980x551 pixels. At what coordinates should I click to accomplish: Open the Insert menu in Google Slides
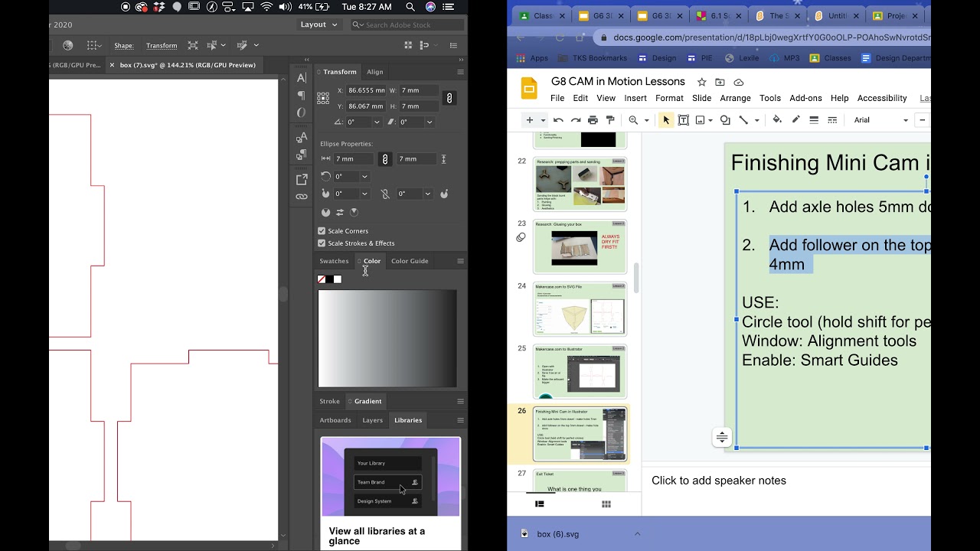tap(635, 98)
